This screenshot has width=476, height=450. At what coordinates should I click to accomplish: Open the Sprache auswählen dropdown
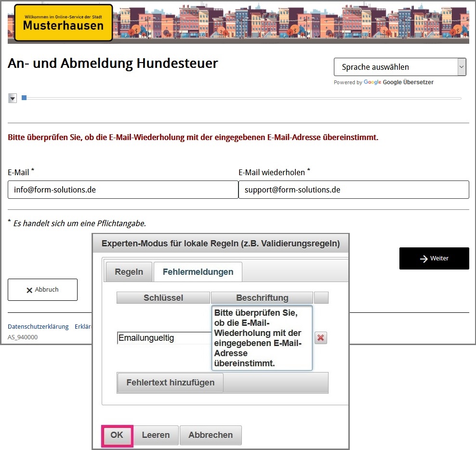click(395, 67)
